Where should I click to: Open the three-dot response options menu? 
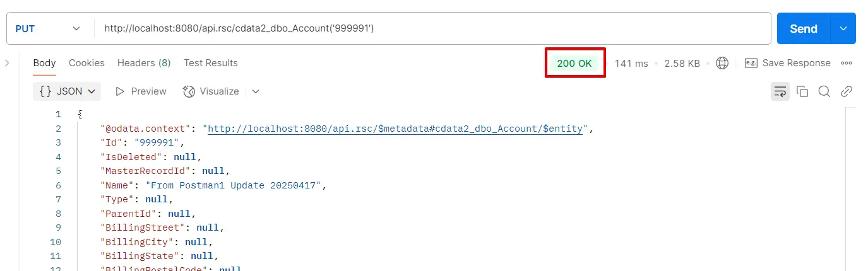click(847, 63)
